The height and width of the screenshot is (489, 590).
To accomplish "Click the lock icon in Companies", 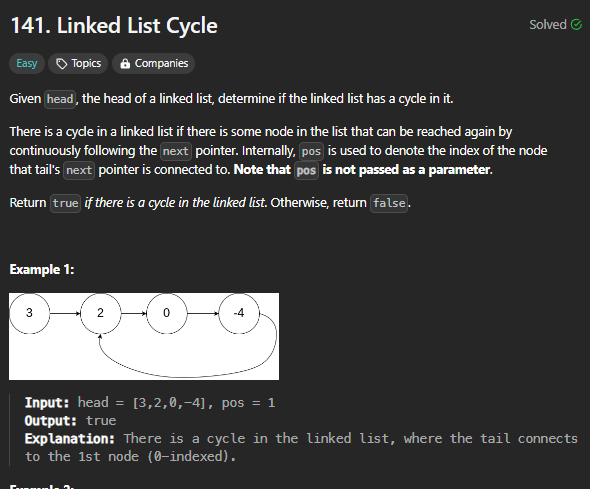I will (125, 64).
